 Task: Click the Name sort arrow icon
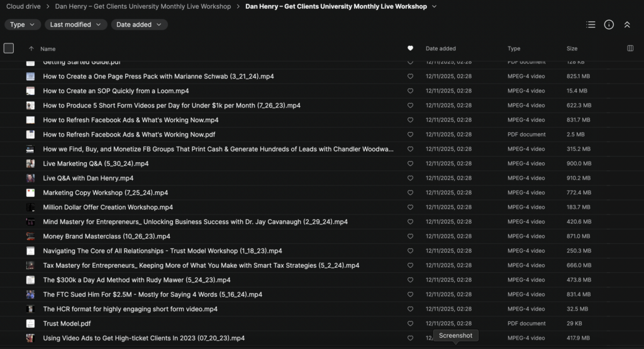[31, 48]
